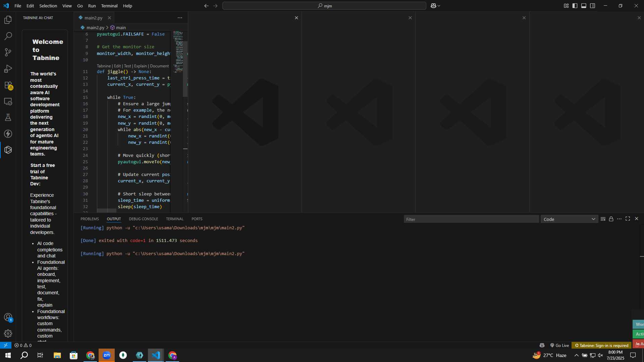Open the Code output channel dropdown
644x362 pixels.
point(569,219)
